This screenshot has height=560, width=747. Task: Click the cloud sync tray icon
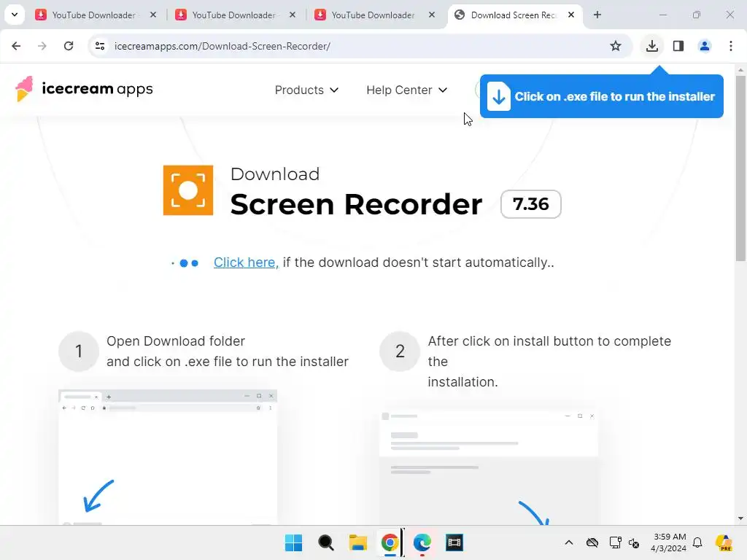pos(592,542)
